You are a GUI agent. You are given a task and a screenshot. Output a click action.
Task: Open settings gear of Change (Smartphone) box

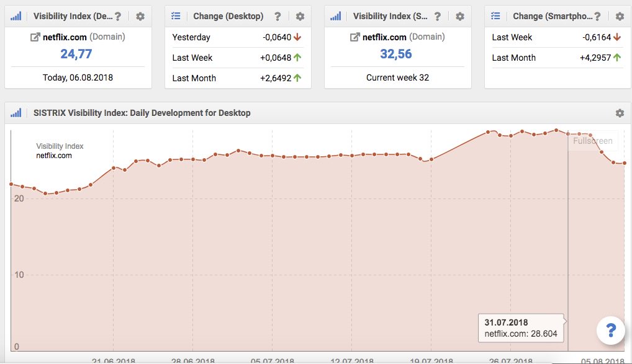620,17
